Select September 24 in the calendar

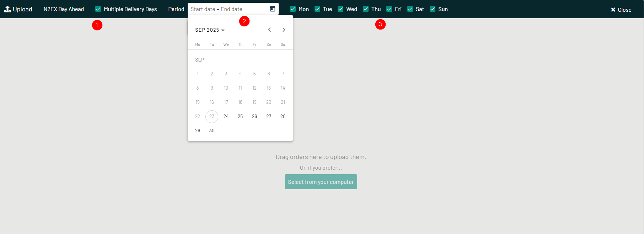[x=226, y=116]
